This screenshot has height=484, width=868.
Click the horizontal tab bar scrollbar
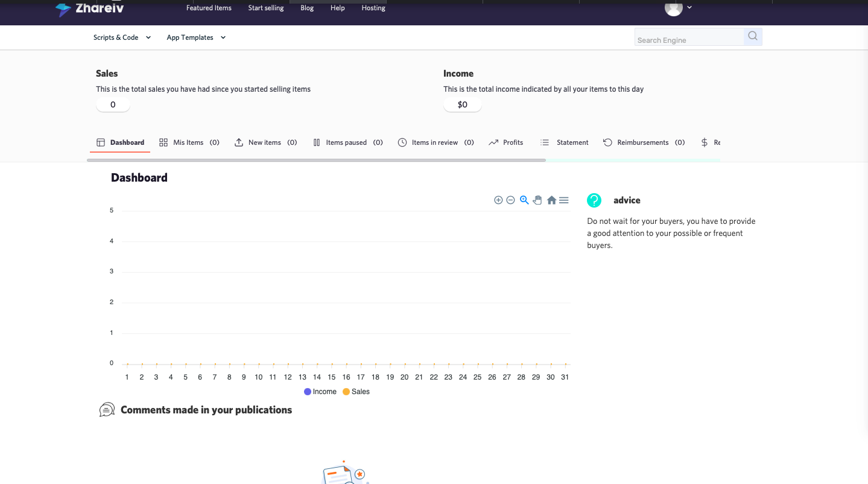316,161
